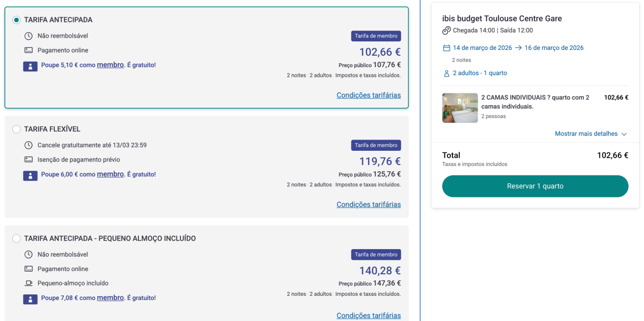The image size is (644, 321).
Task: Click the clock icon beside Cancele gratuitamente
Action: coord(28,145)
